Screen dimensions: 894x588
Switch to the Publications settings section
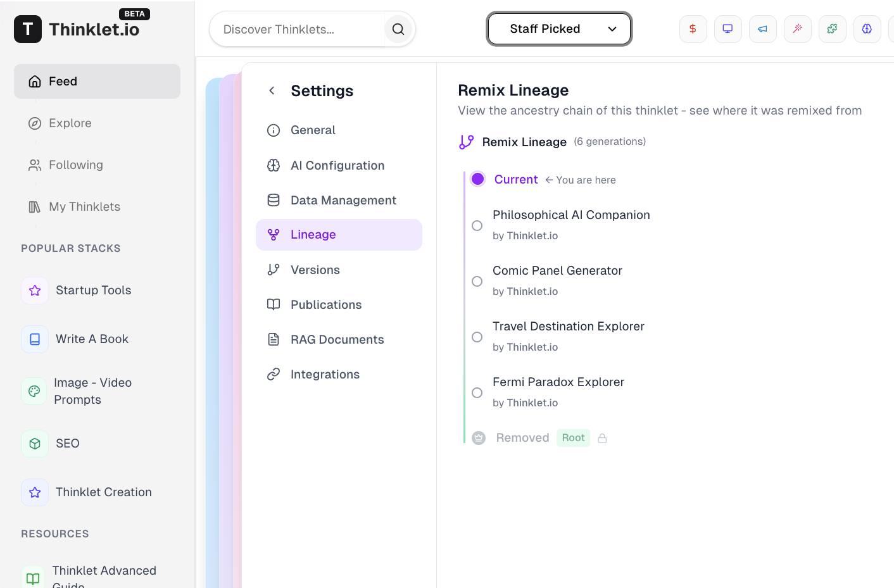pyautogui.click(x=326, y=304)
